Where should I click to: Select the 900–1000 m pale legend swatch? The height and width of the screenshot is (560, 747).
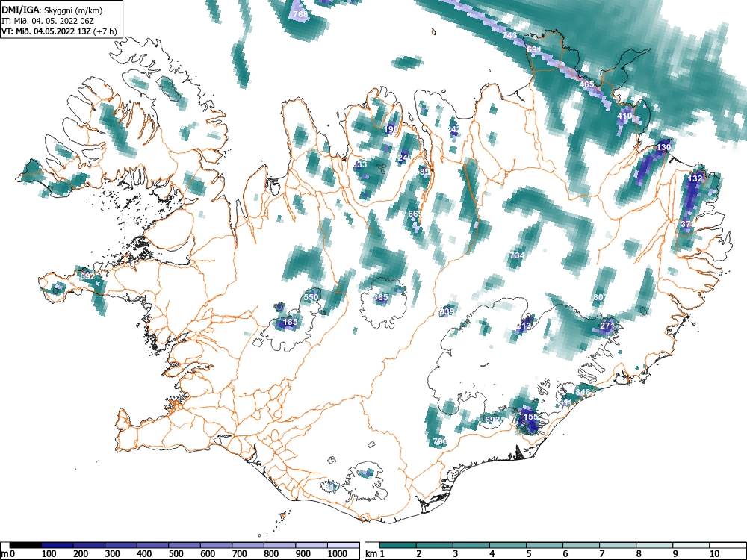tap(311, 545)
